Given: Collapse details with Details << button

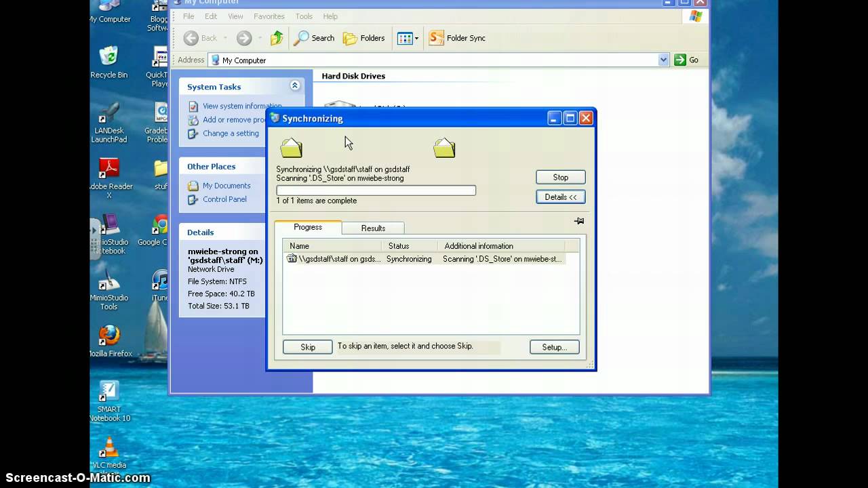Looking at the screenshot, I should point(560,197).
